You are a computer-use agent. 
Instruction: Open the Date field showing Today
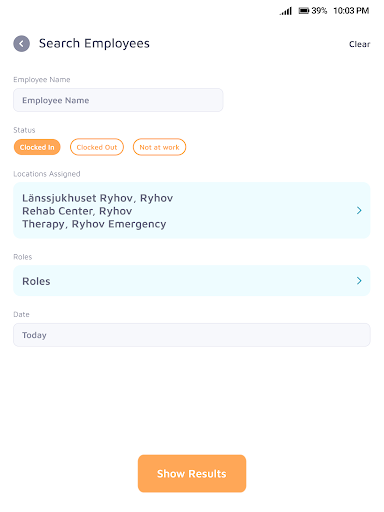click(x=192, y=335)
